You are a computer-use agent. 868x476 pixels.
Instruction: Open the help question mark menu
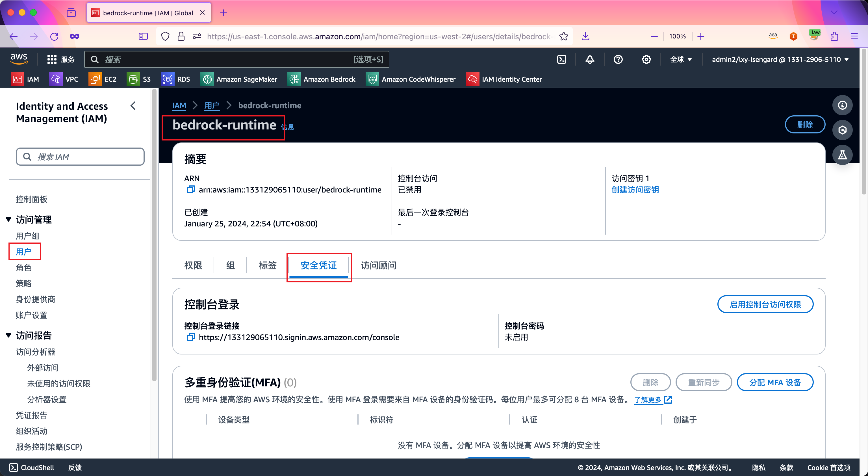618,59
